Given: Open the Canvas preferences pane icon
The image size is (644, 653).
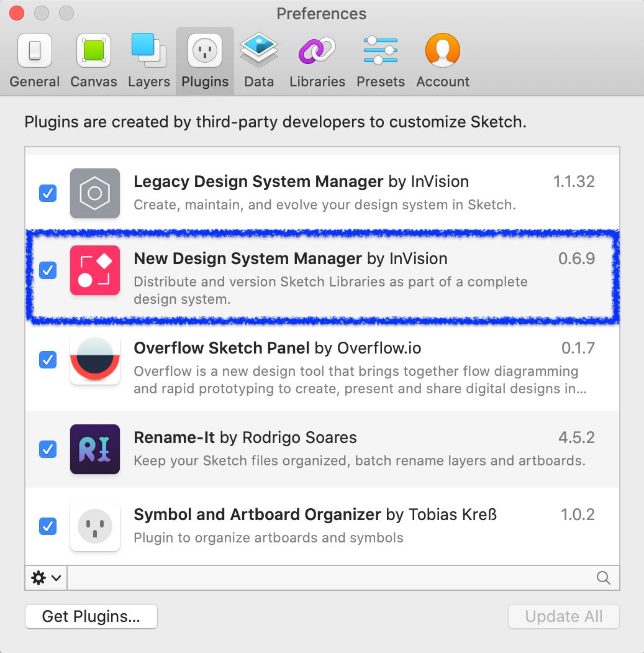Looking at the screenshot, I should coord(94,50).
